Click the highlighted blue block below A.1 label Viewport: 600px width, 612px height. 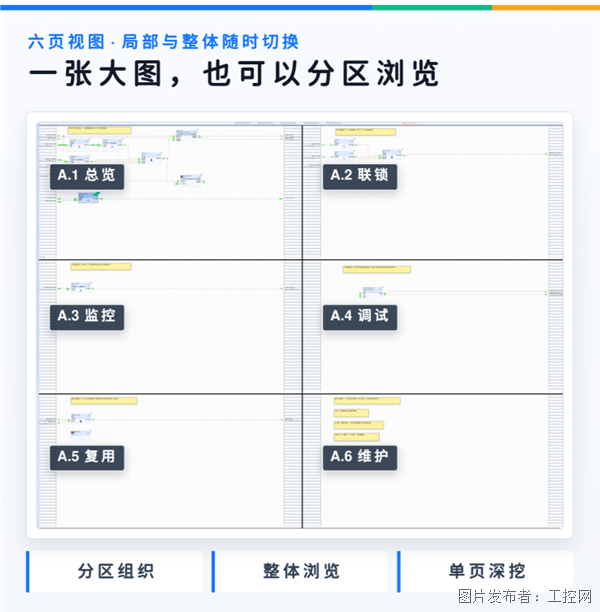coord(89,197)
